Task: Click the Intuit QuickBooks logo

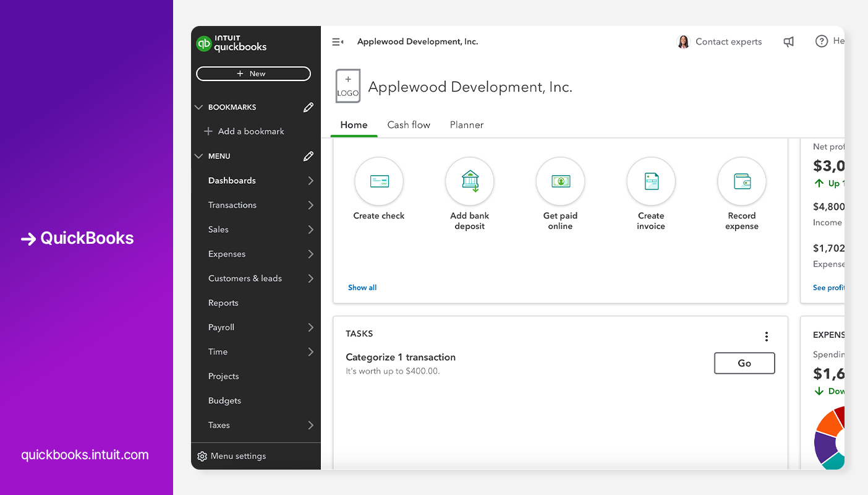Action: click(232, 43)
